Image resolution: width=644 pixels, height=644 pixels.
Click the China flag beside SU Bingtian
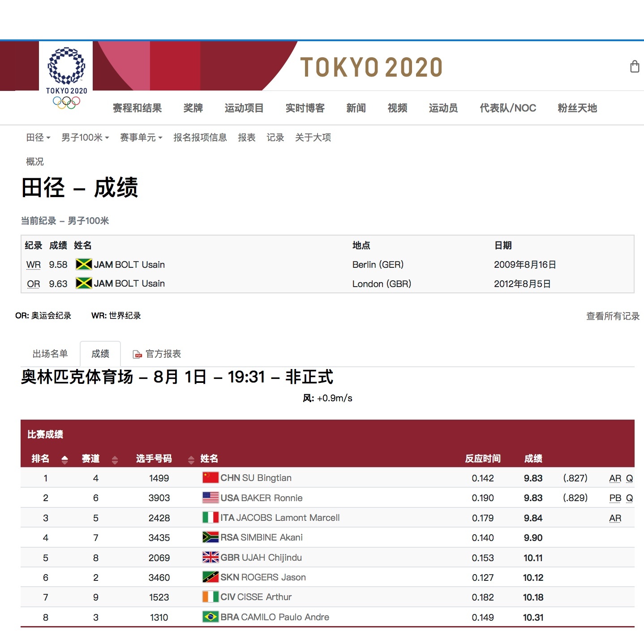[210, 478]
